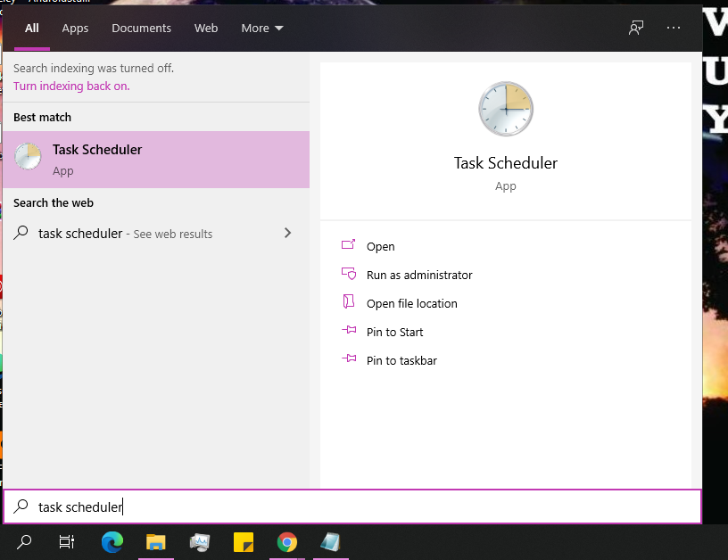The height and width of the screenshot is (560, 728).
Task: Open Task View from the taskbar
Action: click(66, 541)
